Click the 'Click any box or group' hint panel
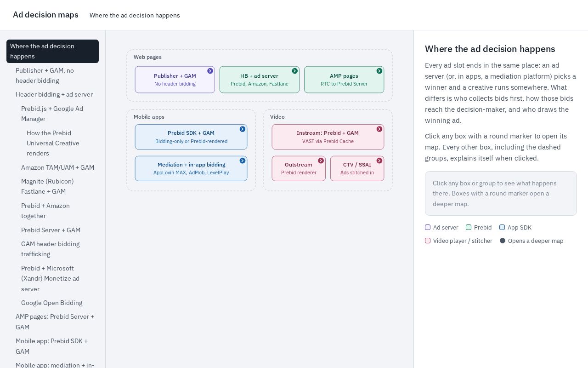The width and height of the screenshot is (588, 368). point(501,193)
